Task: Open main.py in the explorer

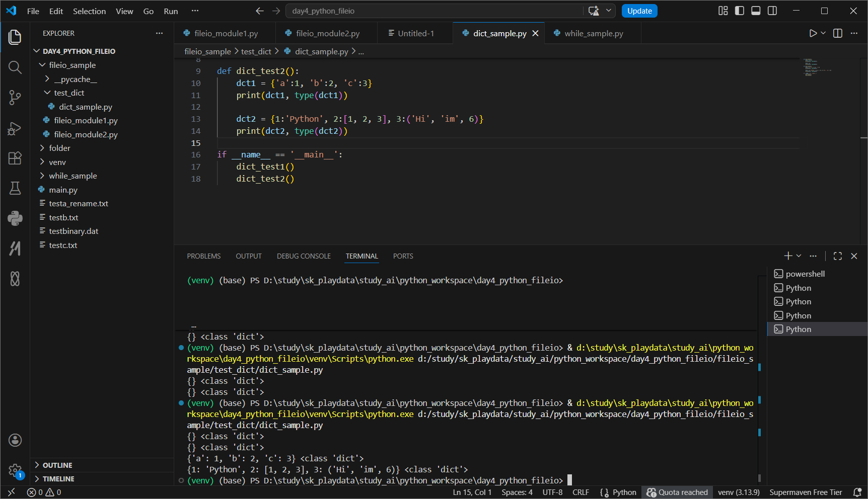Action: point(63,190)
